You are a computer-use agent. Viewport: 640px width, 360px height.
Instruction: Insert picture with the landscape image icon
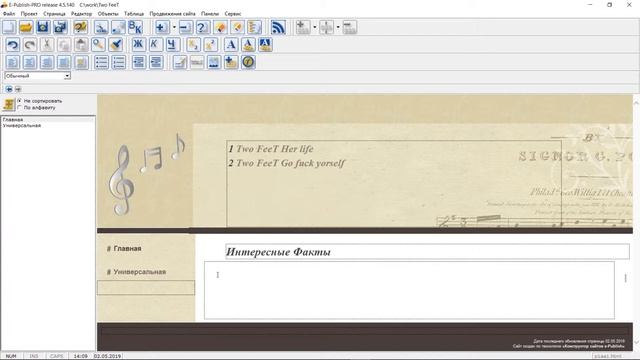click(214, 62)
